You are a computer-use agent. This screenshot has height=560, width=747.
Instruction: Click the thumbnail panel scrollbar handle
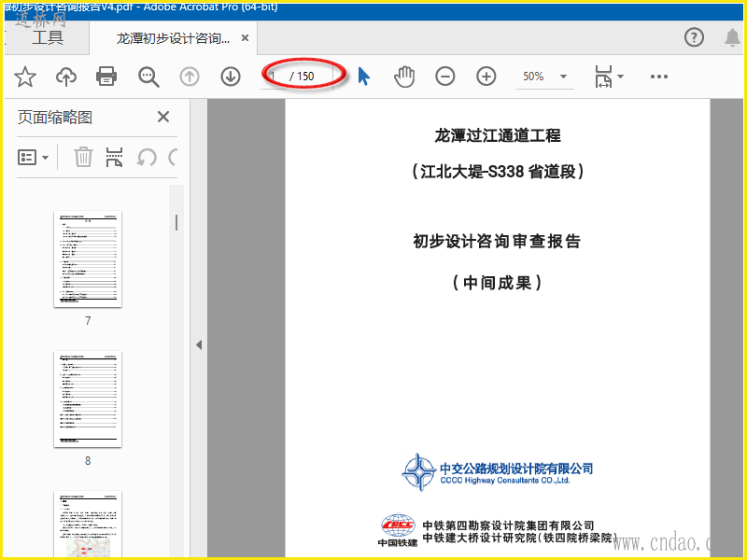pyautogui.click(x=176, y=222)
